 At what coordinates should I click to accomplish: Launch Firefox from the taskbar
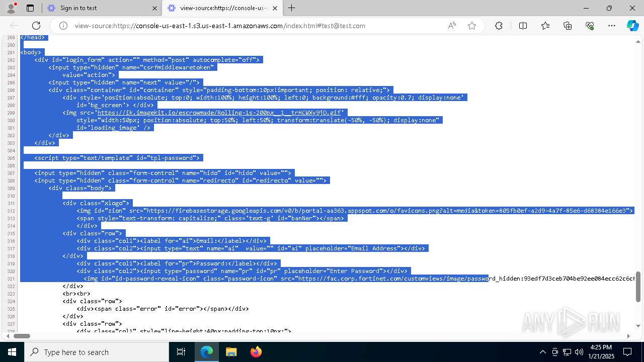256,352
